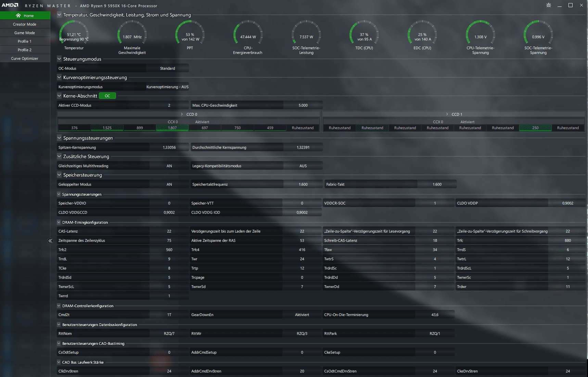The width and height of the screenshot is (588, 377).
Task: Switch to Profile 2
Action: 25,50
